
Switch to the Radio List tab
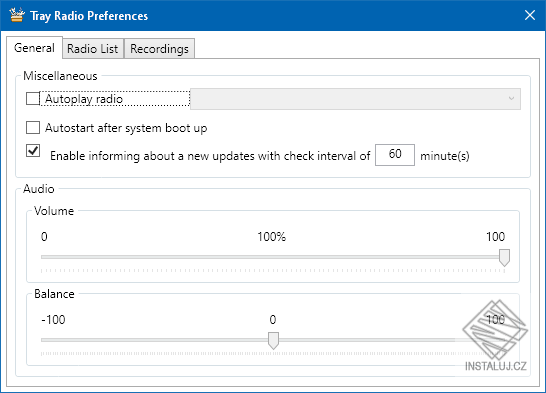(93, 49)
